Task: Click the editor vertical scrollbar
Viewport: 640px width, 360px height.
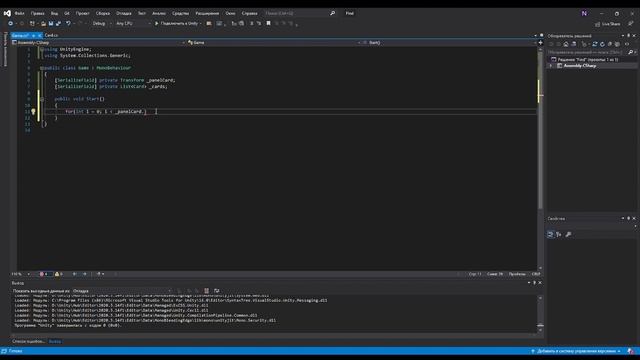Action: [540, 159]
